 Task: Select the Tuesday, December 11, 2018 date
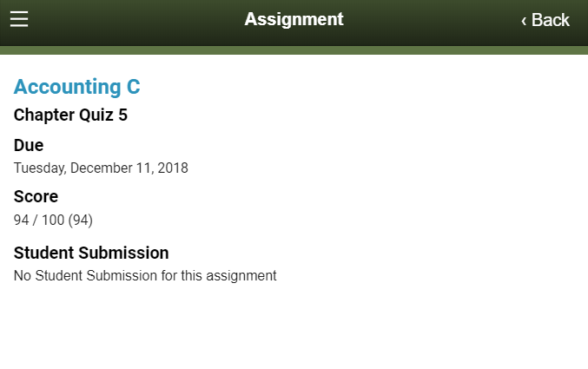[x=101, y=168]
